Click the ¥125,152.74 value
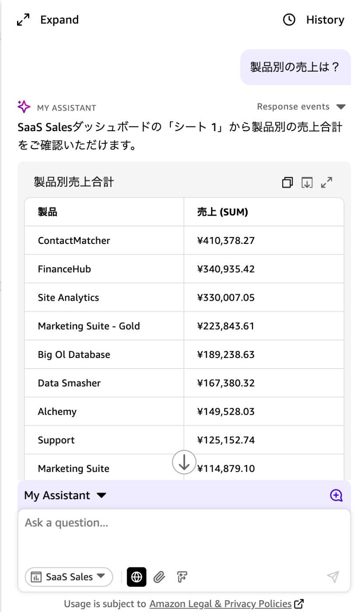The image size is (364, 612). click(226, 440)
